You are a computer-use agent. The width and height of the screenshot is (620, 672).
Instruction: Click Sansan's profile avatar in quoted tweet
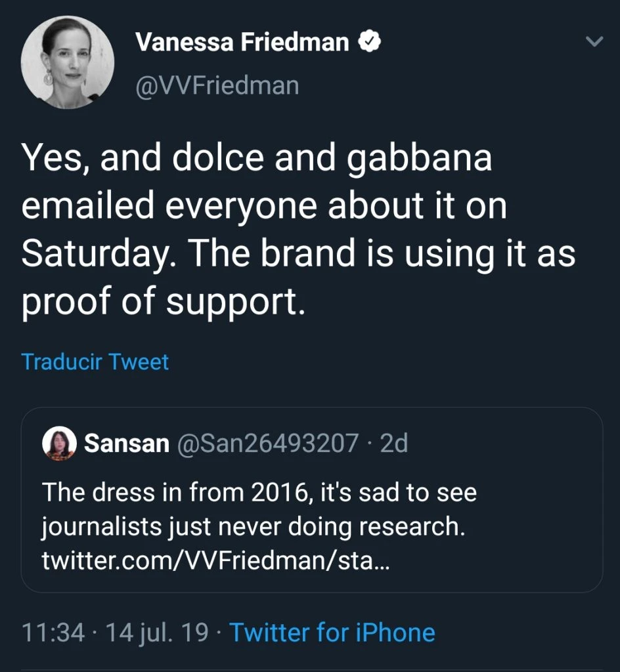pos(60,442)
